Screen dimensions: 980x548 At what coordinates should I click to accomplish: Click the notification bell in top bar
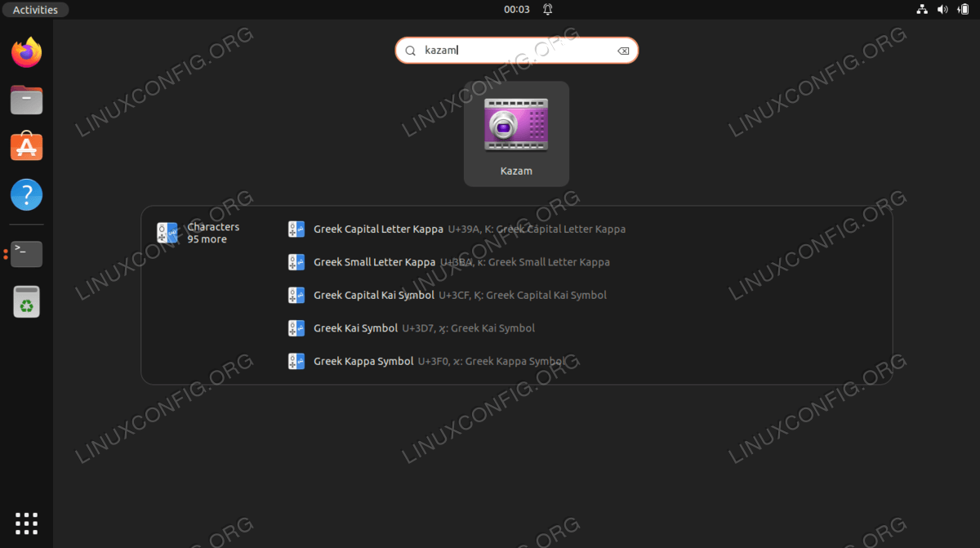(547, 10)
